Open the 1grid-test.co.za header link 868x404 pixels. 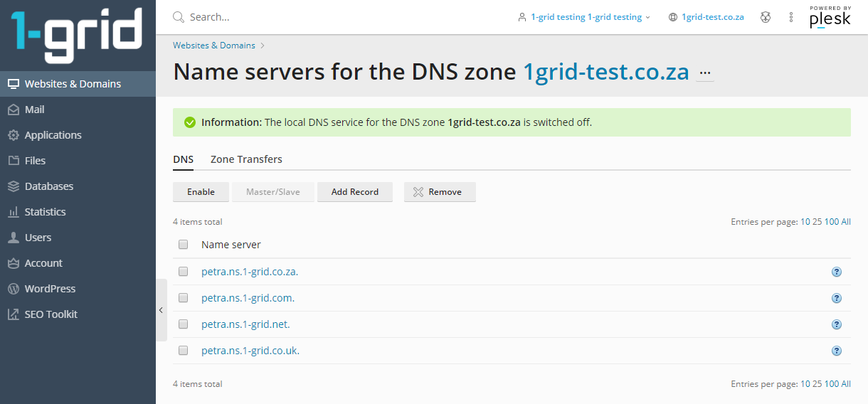713,17
